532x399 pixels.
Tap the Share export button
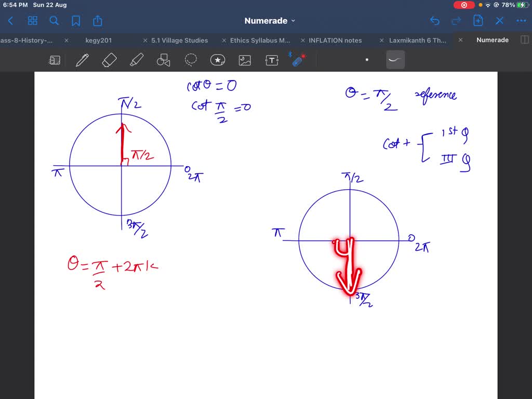click(x=97, y=20)
